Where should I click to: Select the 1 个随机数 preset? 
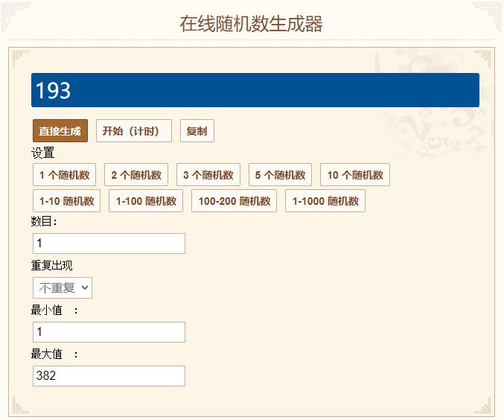[64, 174]
